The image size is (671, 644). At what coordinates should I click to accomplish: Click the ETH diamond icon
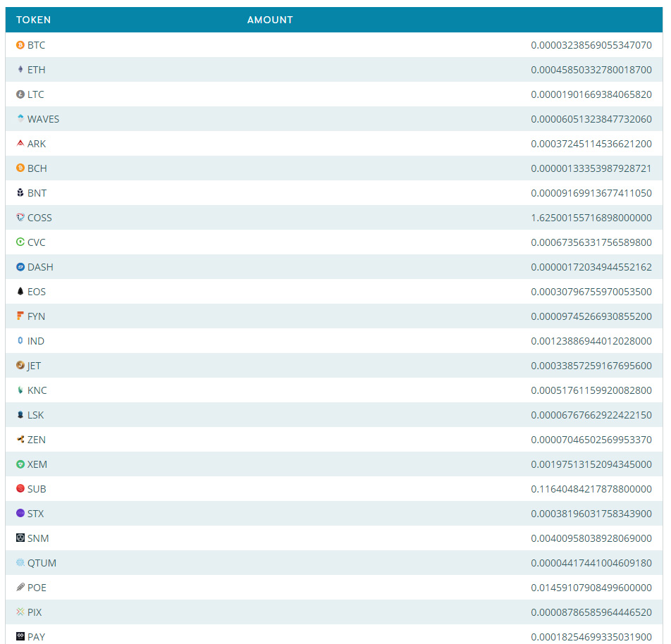pyautogui.click(x=20, y=69)
